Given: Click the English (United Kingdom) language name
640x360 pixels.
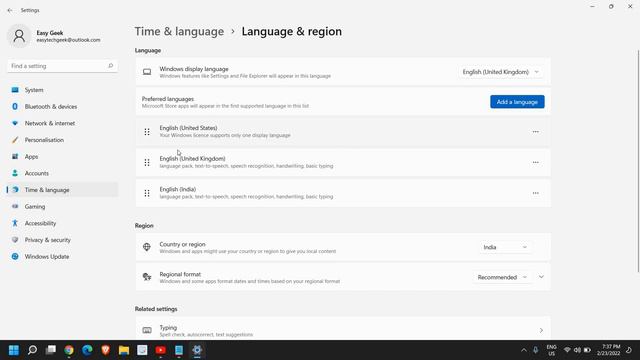Looking at the screenshot, I should click(x=192, y=158).
